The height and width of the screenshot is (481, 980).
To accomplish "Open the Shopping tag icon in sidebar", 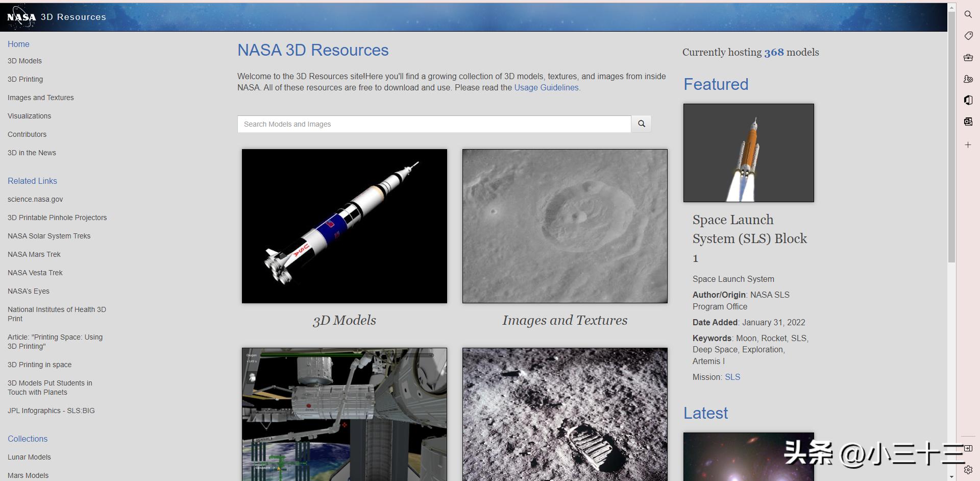I will 968,36.
